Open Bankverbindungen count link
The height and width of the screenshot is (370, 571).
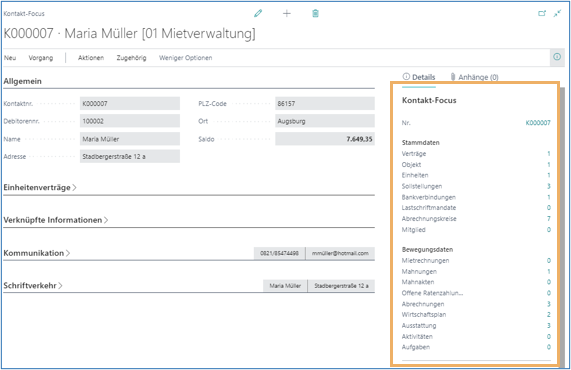click(x=548, y=197)
